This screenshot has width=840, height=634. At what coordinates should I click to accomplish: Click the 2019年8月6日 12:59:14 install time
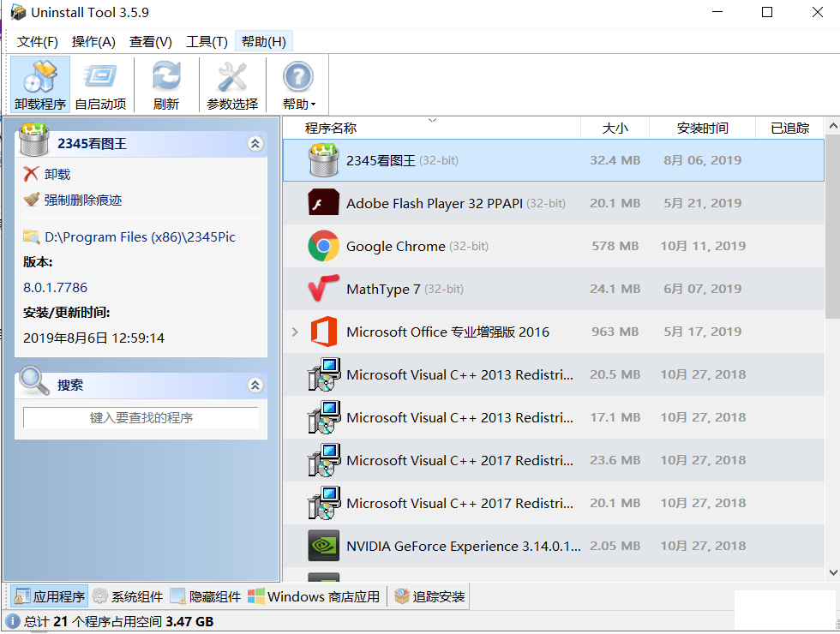(x=93, y=338)
